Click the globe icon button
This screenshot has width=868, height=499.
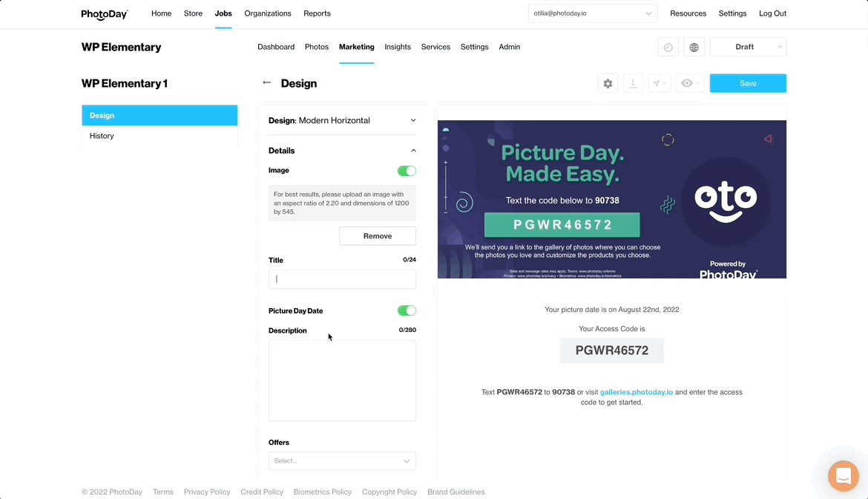694,48
